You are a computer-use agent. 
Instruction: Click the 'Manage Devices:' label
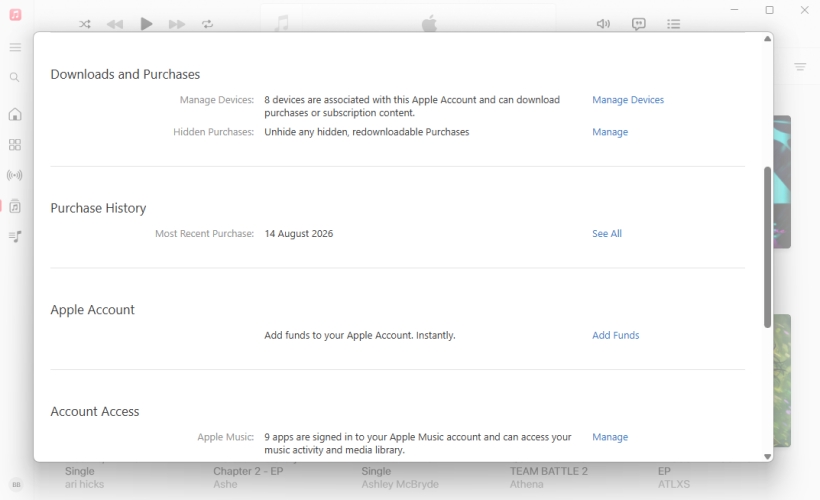click(217, 100)
